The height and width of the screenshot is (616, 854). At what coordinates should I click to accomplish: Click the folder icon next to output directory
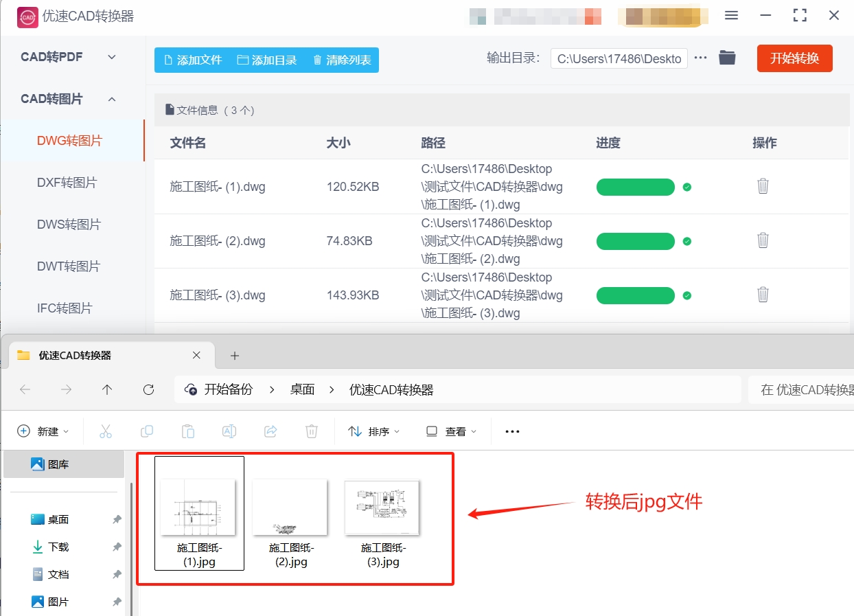point(727,58)
